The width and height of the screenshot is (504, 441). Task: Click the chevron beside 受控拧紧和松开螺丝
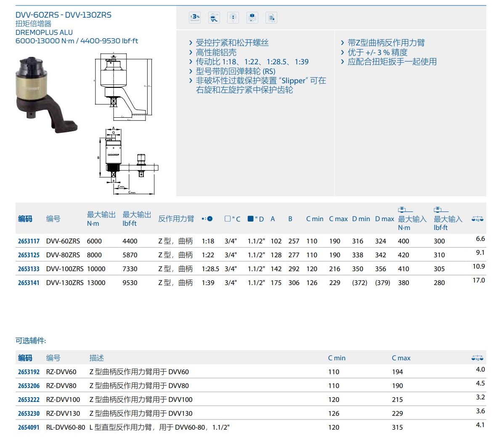coord(191,43)
